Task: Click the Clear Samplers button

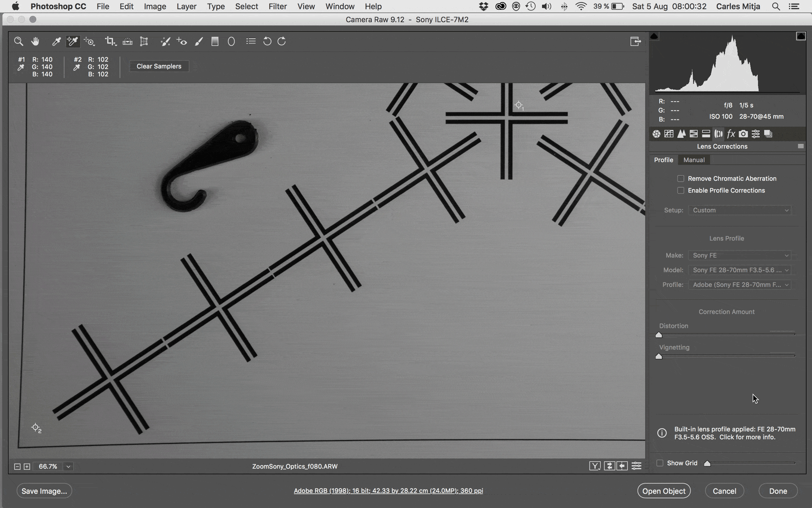Action: point(159,66)
